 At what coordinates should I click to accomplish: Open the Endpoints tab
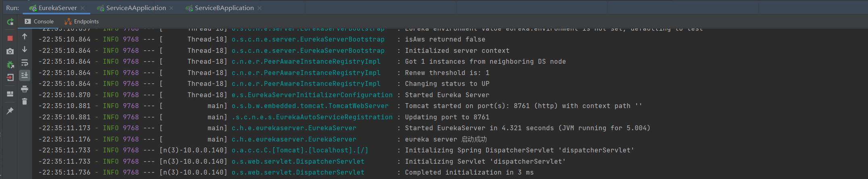[86, 22]
